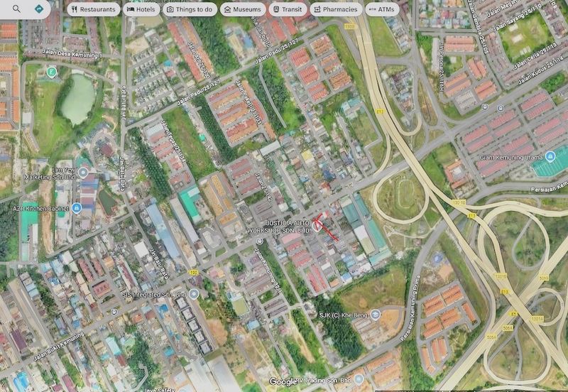This screenshot has width=568, height=392.
Task: Tap the SJK (C) Khe Beng school pin
Action: [x=376, y=314]
